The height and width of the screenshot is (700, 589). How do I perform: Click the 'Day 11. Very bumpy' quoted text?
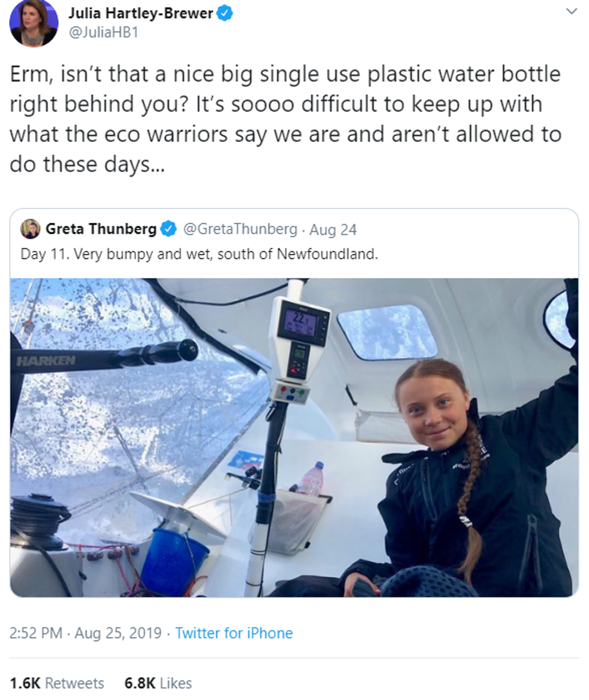pyautogui.click(x=199, y=254)
